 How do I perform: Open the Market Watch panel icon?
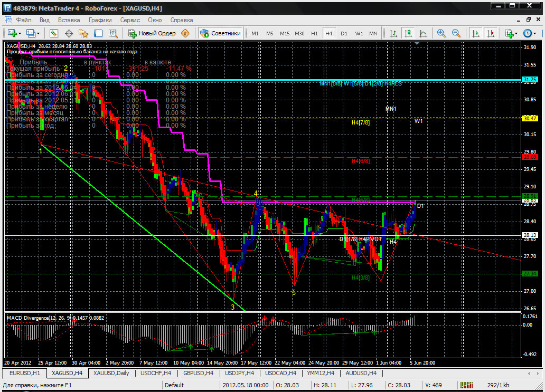[x=54, y=33]
